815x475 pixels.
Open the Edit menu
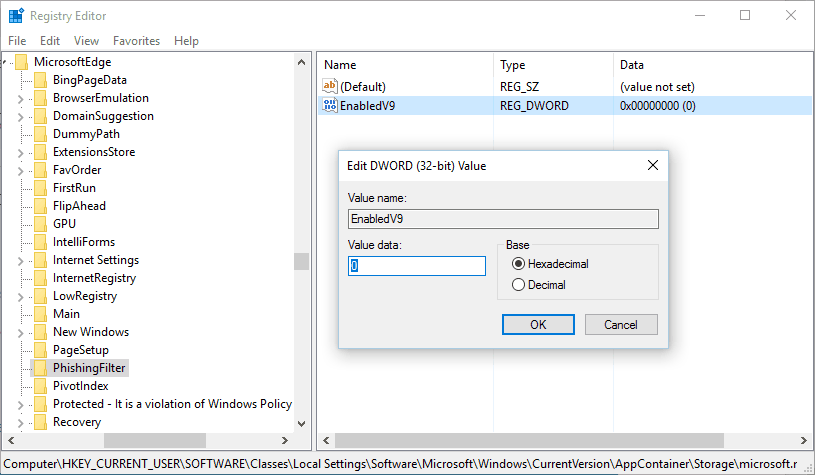click(x=50, y=41)
